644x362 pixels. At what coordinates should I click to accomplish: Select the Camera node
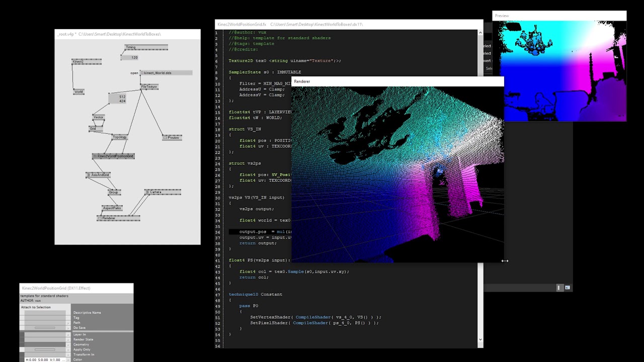click(x=163, y=192)
